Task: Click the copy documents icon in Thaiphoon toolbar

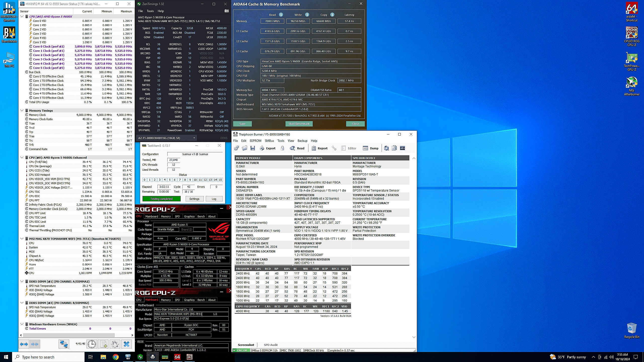Action: click(x=394, y=148)
